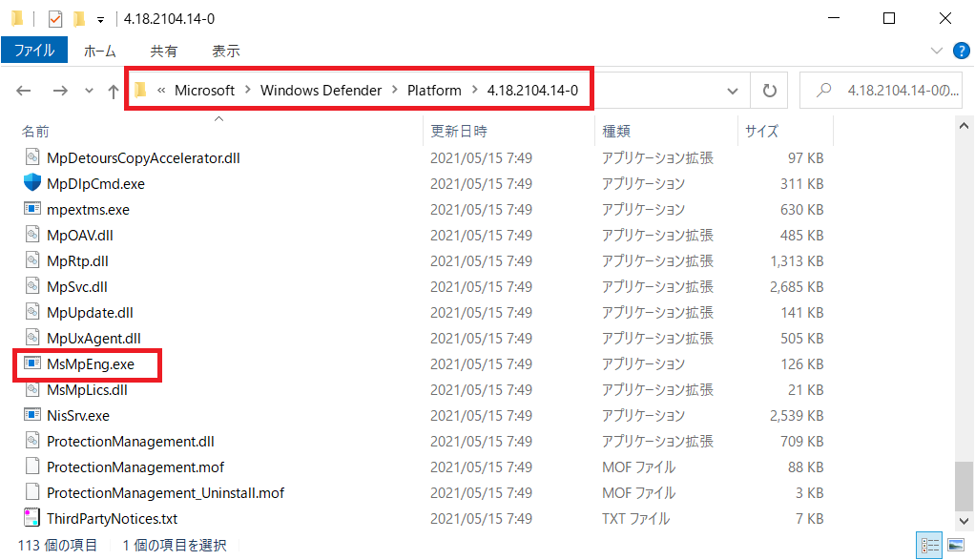Image resolution: width=975 pixels, height=560 pixels.
Task: Select file name MpDlpCmd.exe
Action: pos(95,184)
